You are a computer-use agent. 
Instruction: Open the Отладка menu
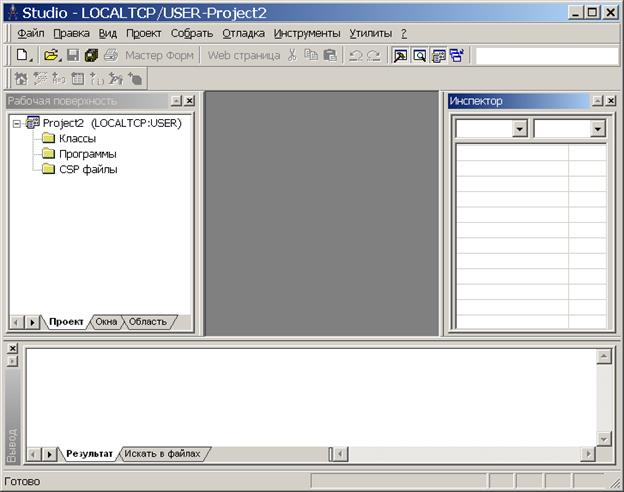[244, 33]
